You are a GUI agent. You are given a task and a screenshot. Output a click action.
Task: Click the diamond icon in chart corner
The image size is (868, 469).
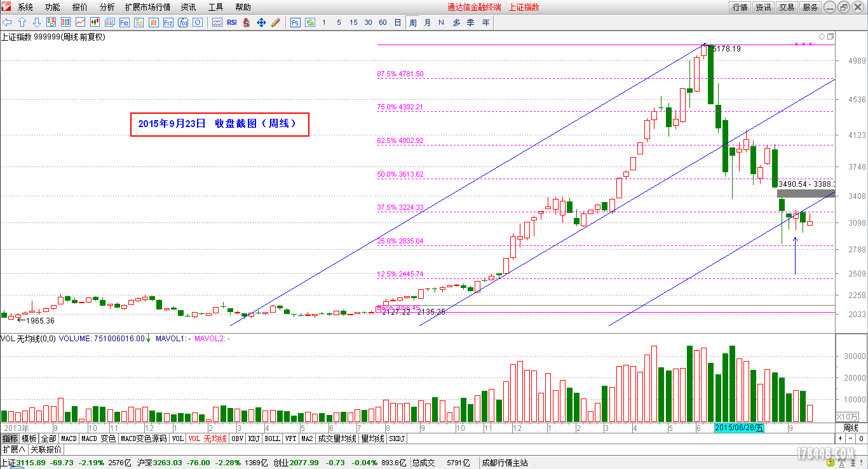point(822,36)
